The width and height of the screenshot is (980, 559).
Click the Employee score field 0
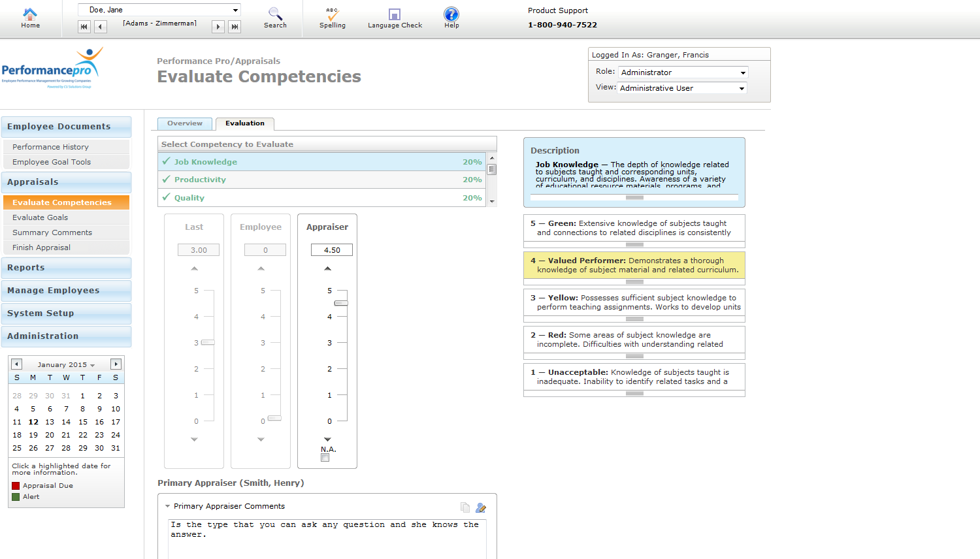coord(265,250)
